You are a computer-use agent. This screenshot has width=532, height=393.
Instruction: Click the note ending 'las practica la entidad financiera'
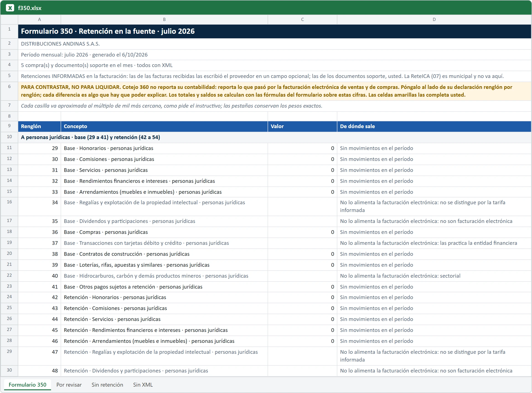pos(434,243)
